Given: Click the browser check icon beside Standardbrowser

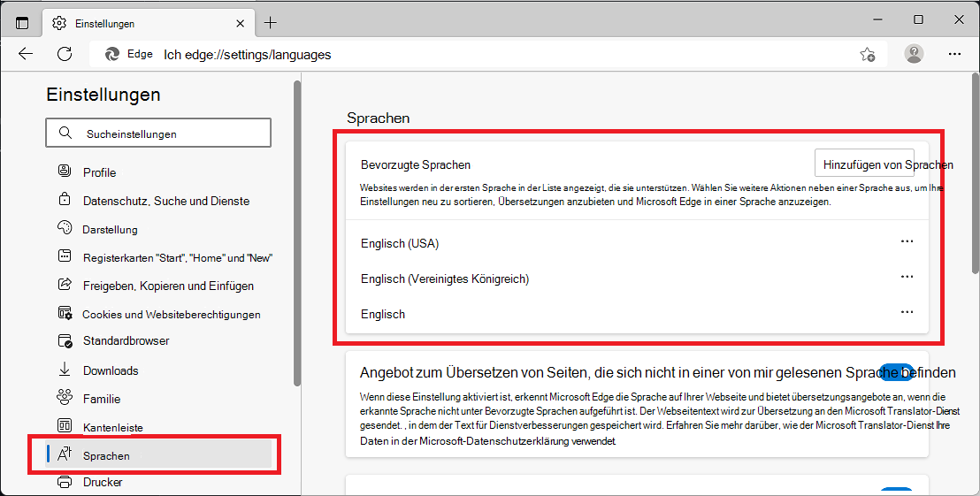Looking at the screenshot, I should point(65,341).
